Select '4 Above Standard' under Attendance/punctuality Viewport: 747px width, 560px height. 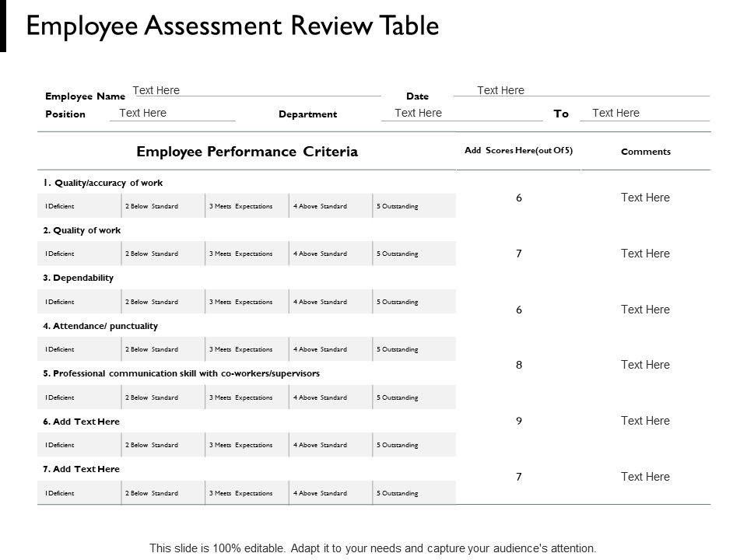[x=321, y=349]
